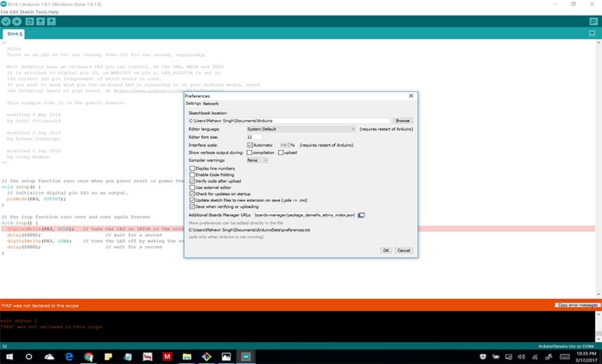Open Sticky Notes on taskbar
602x364 pixels.
point(108,356)
